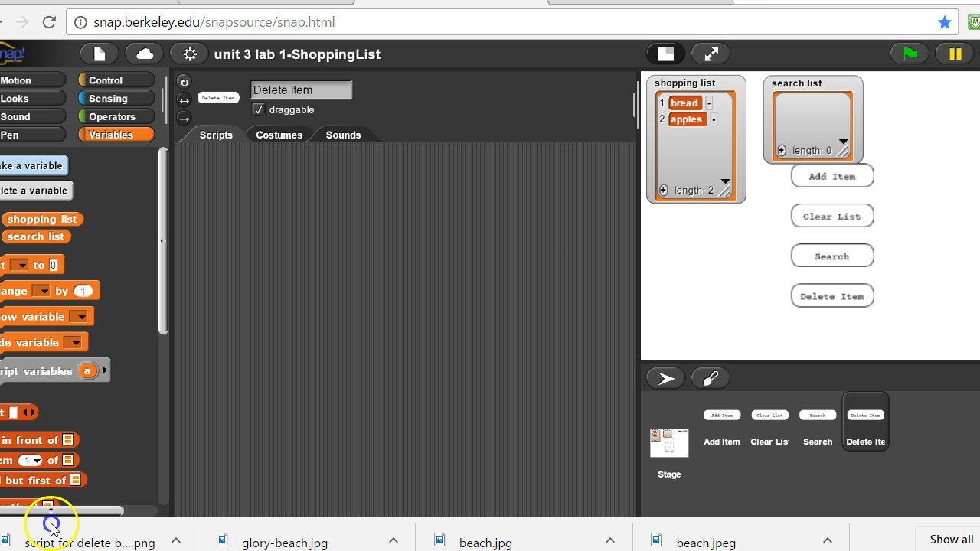
Task: Open options for beach.jpg download
Action: coord(610,540)
